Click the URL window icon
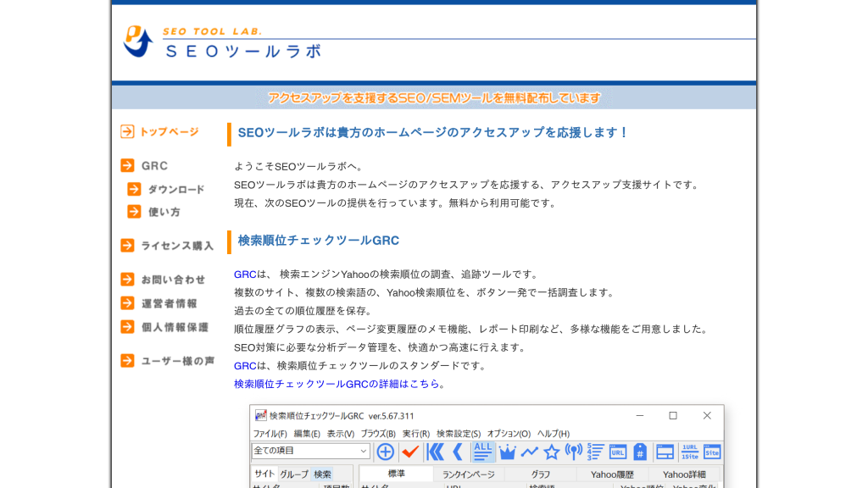Image resolution: width=868 pixels, height=488 pixels. coord(617,452)
